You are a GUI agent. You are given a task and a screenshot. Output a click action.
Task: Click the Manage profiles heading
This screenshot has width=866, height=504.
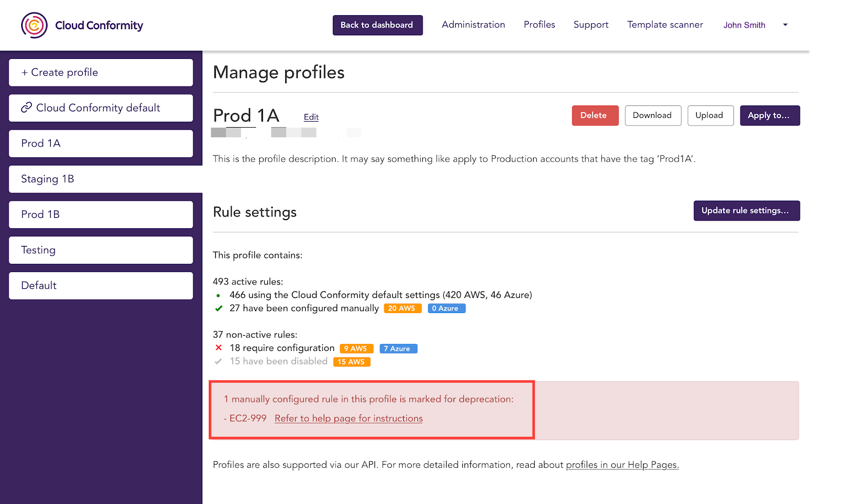point(279,72)
